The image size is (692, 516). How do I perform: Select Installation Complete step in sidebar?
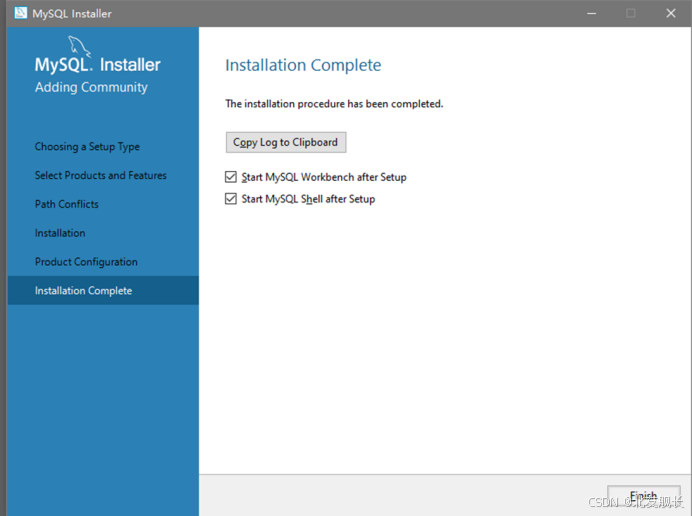(103, 290)
